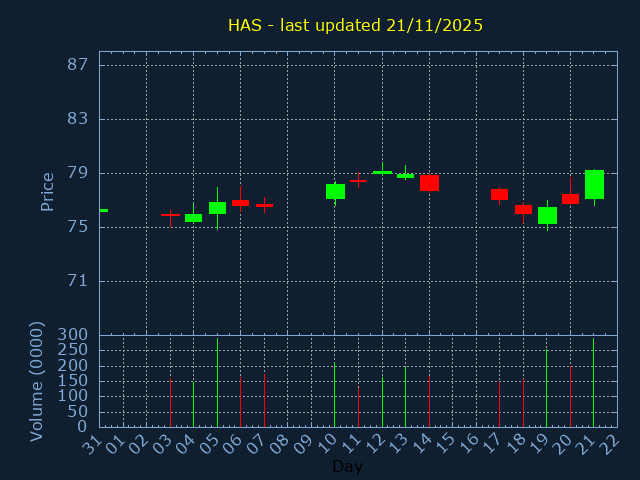Screen dimensions: 640x480
Task: Click the 83 price axis label
Action: click(78, 119)
